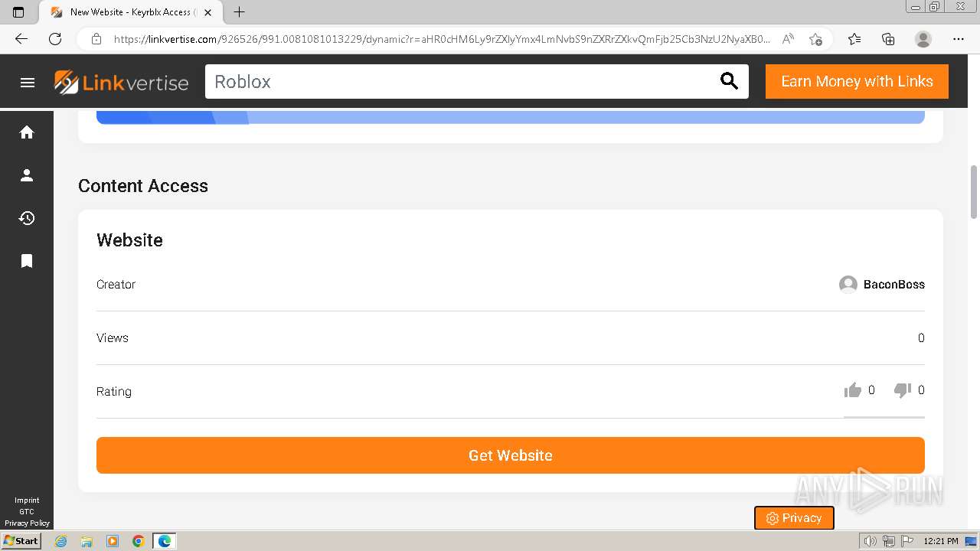Open the Privacy settings button
The image size is (980, 551).
794,518
